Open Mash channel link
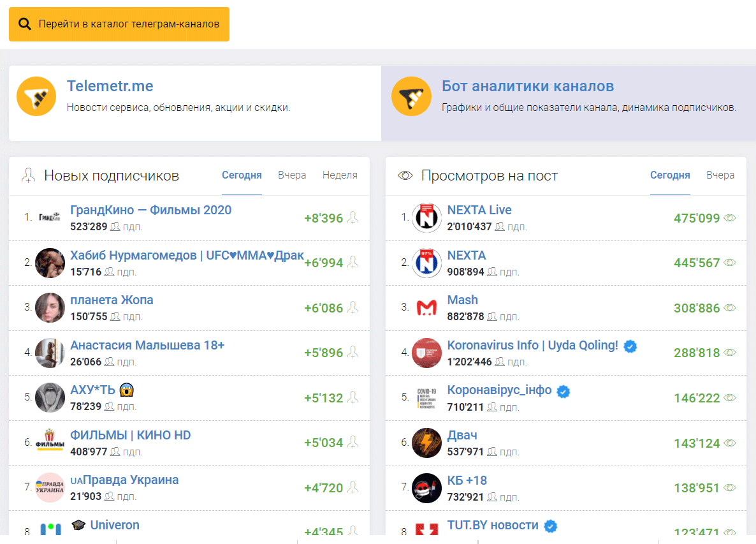The height and width of the screenshot is (544, 756). (462, 300)
